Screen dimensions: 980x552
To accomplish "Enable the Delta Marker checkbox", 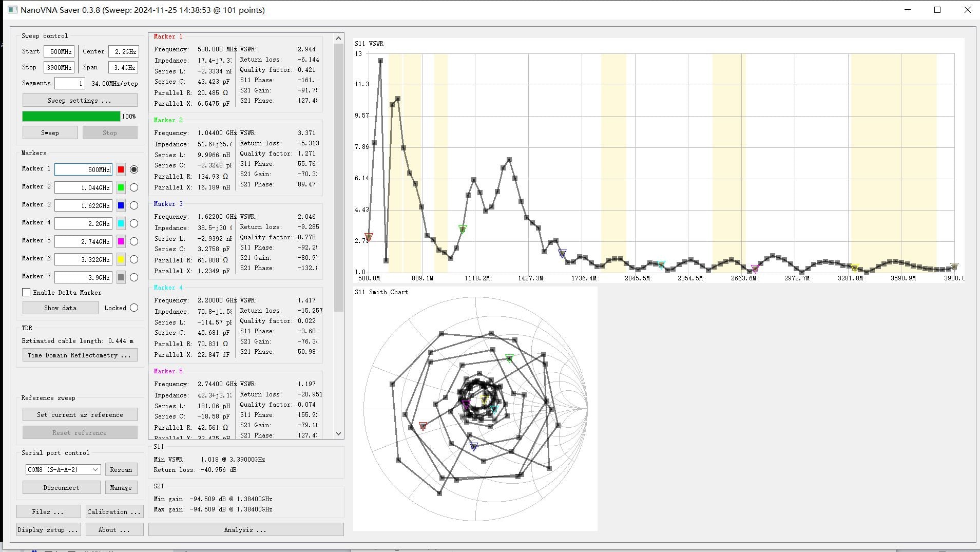I will [26, 292].
